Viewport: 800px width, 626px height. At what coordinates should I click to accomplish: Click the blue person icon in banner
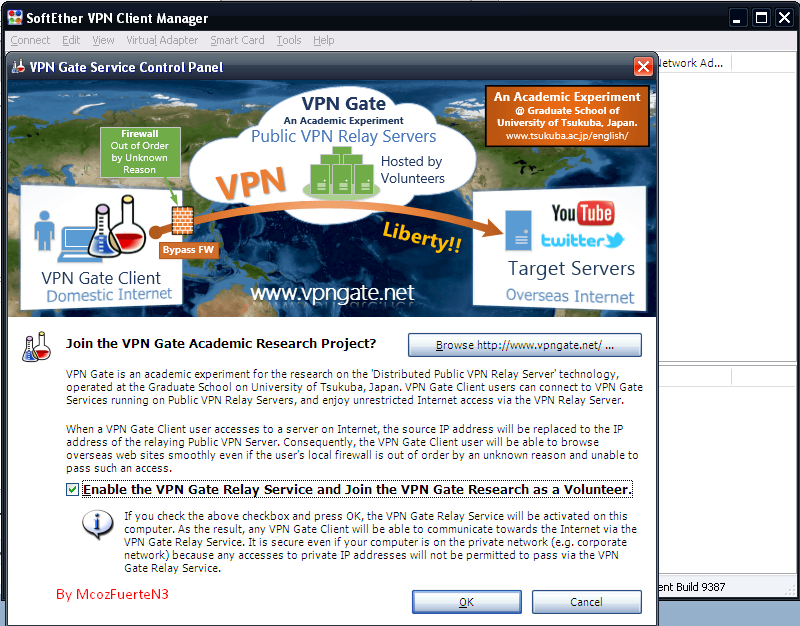tap(44, 231)
